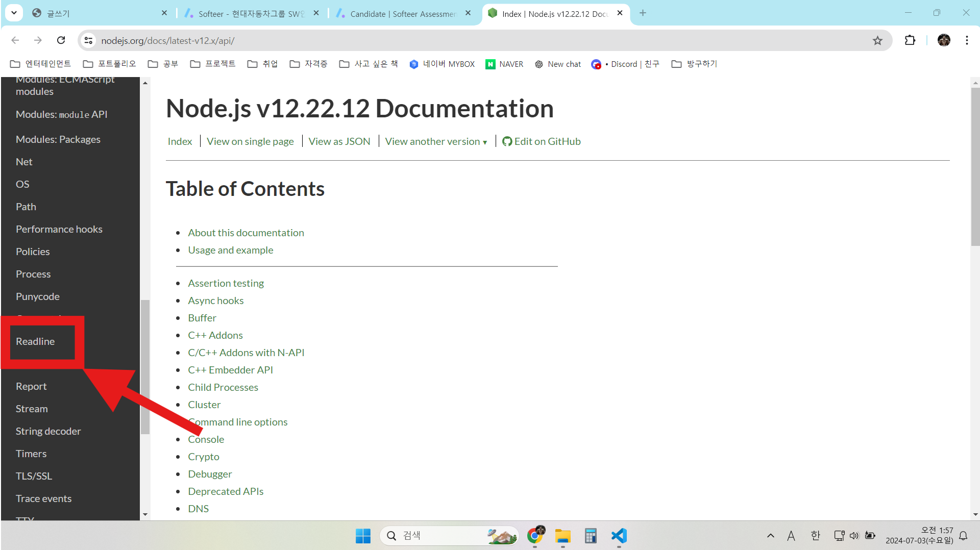Image resolution: width=980 pixels, height=550 pixels.
Task: Open TLS/SSL in sidebar
Action: click(x=34, y=476)
